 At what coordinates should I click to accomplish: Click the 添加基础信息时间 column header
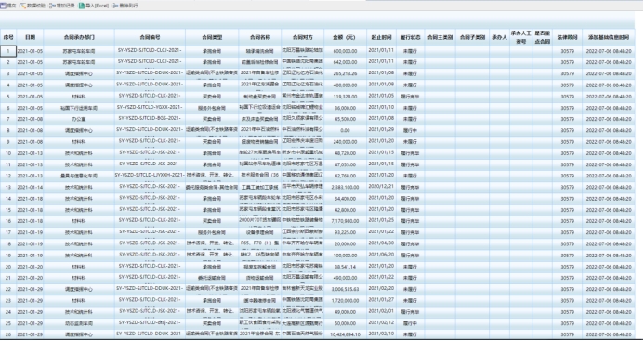pyautogui.click(x=609, y=37)
